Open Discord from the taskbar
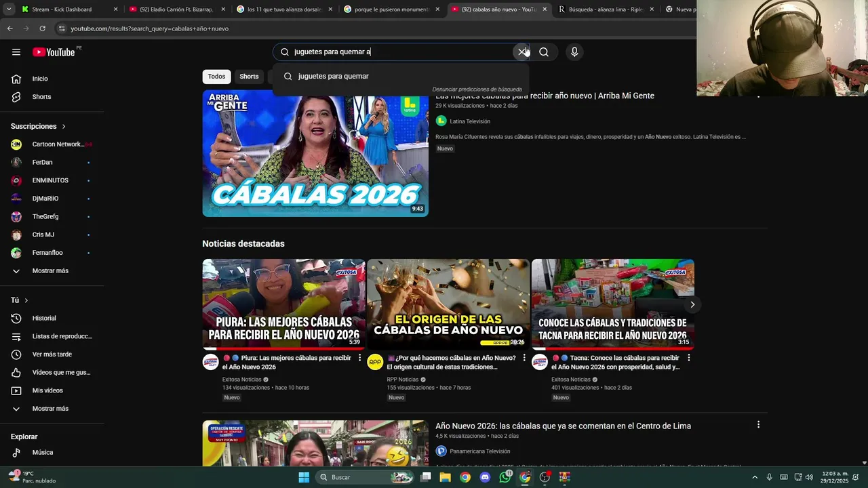The width and height of the screenshot is (868, 488). point(485,477)
